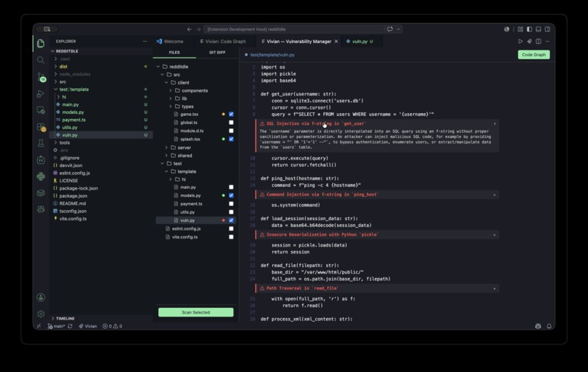Check the utils.py checkbox
This screenshot has width=588, height=372.
click(x=231, y=212)
